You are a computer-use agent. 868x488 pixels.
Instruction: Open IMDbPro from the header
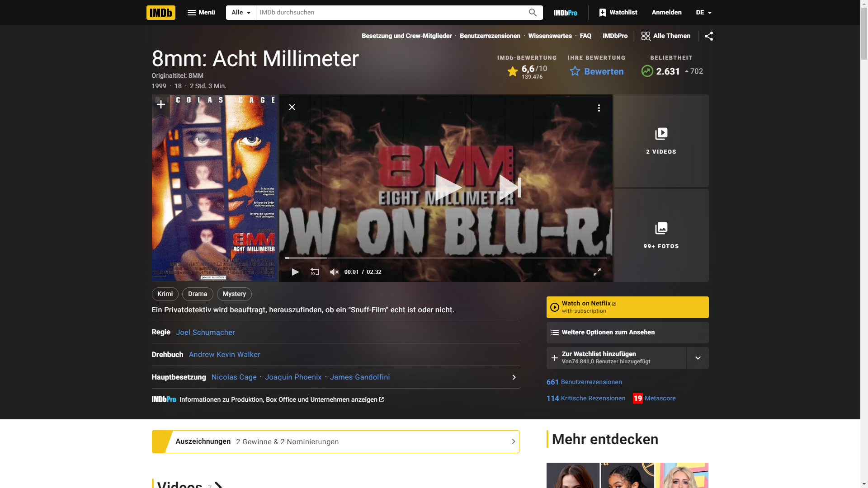tap(565, 13)
